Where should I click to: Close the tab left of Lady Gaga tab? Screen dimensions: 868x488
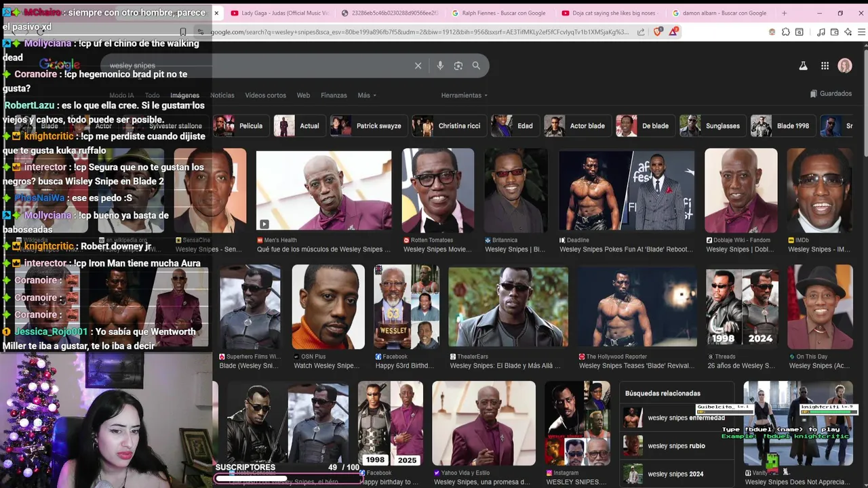(x=216, y=13)
